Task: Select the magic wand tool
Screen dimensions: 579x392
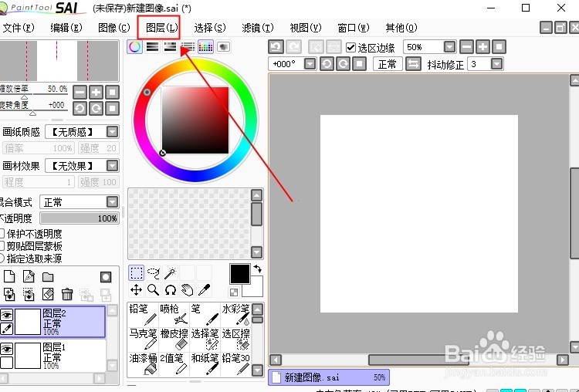Action: 171,273
